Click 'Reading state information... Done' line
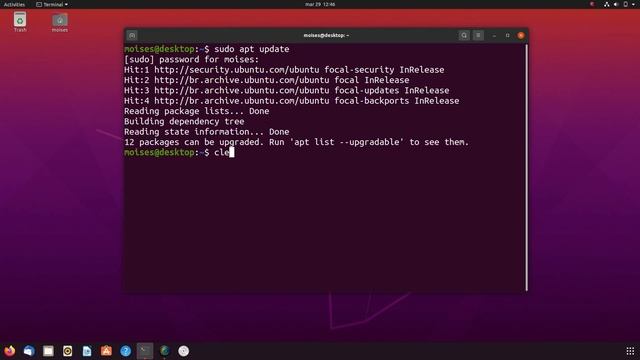This screenshot has height=360, width=640. click(x=207, y=132)
